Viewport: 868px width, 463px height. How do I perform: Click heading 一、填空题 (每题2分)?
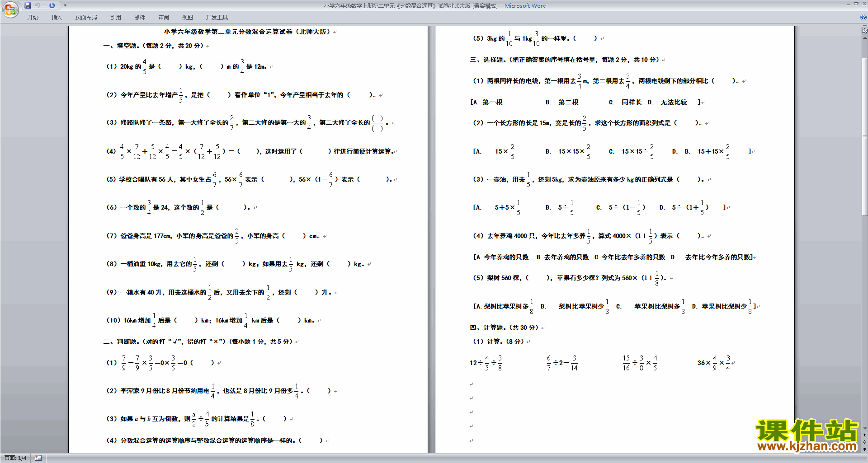tap(154, 46)
